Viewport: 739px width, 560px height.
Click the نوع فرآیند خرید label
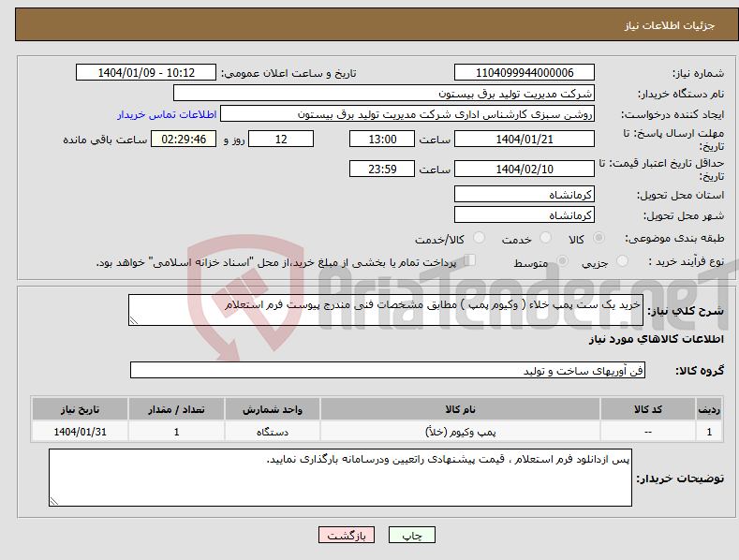pos(687,261)
